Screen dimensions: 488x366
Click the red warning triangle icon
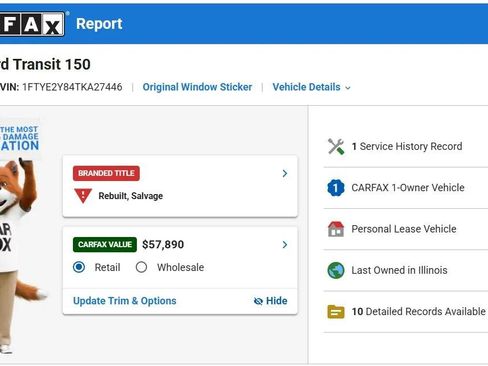(x=83, y=196)
